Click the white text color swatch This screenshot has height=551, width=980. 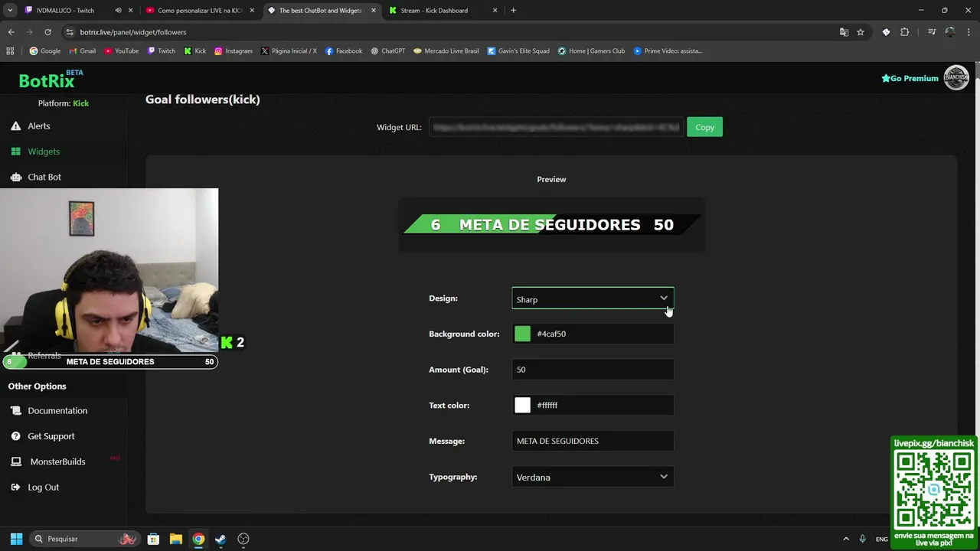[x=522, y=406]
